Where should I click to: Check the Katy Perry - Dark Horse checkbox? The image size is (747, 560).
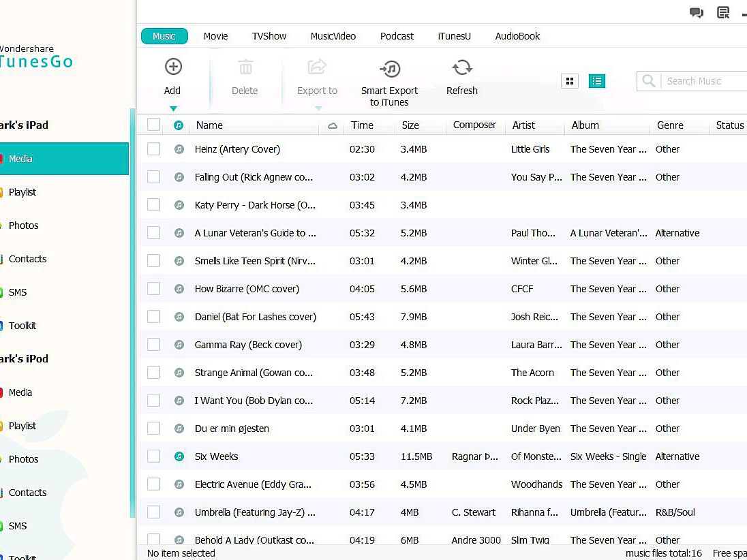click(x=153, y=205)
